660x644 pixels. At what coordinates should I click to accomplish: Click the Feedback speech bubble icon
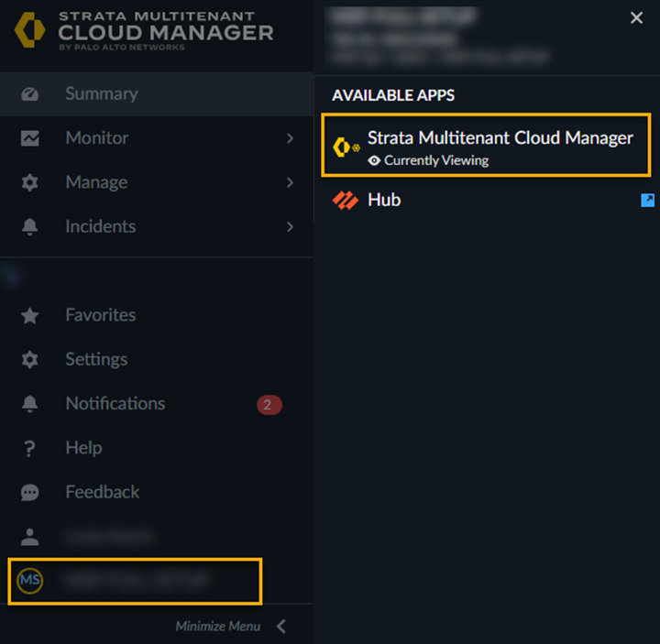click(30, 493)
